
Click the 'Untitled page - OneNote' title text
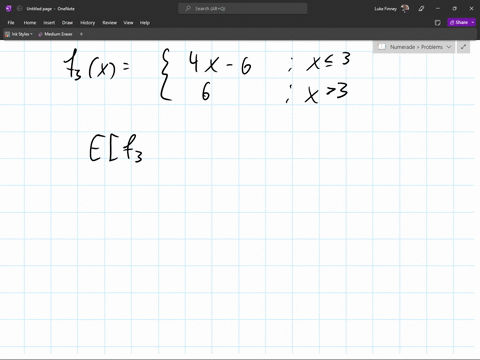(51, 9)
